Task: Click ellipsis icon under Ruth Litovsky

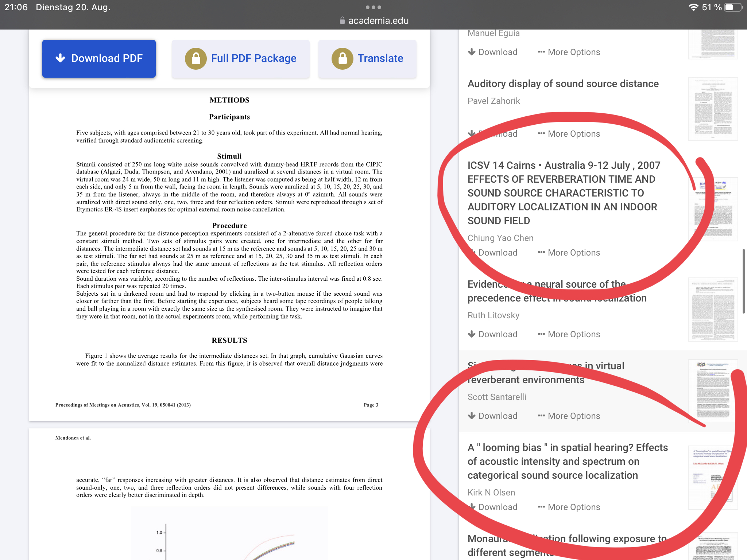Action: click(x=541, y=334)
